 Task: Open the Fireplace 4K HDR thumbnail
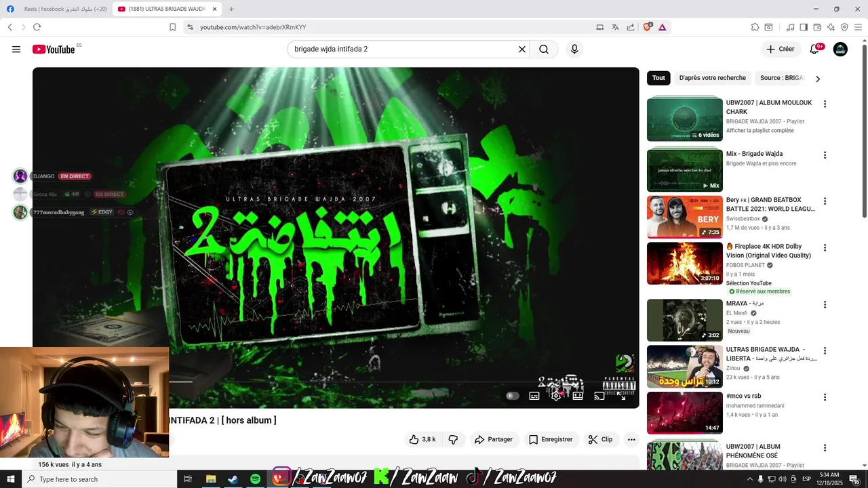[x=685, y=264]
